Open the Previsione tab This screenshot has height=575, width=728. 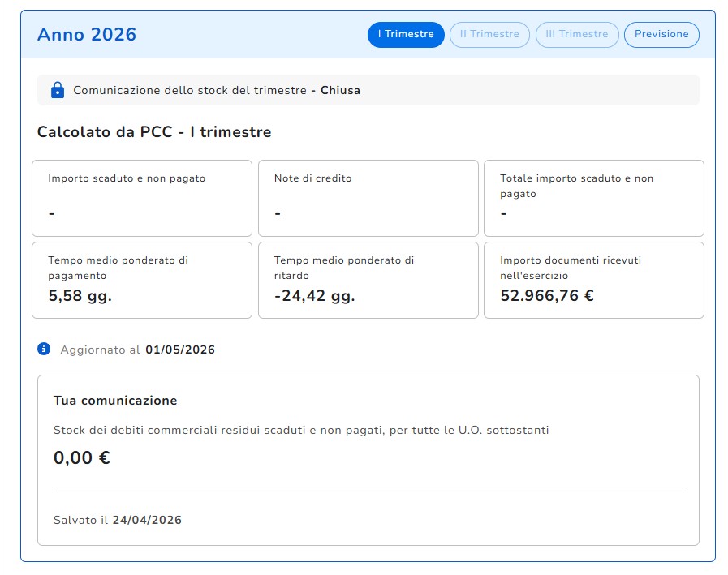tap(661, 34)
